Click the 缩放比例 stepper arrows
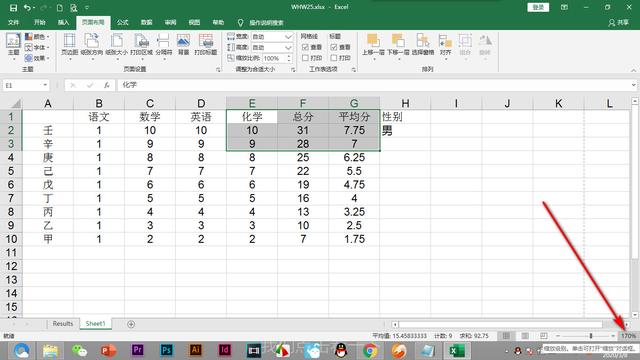The height and width of the screenshot is (360, 640). (x=289, y=58)
